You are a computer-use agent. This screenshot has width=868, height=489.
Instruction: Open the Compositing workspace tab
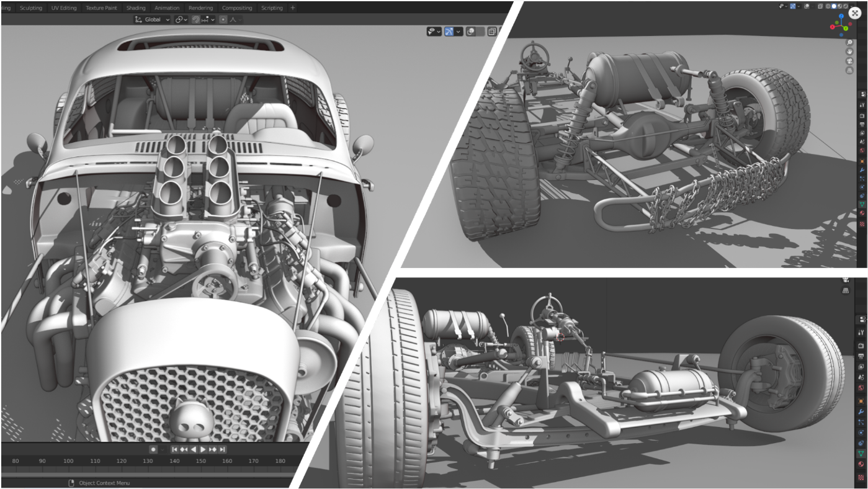coord(237,8)
